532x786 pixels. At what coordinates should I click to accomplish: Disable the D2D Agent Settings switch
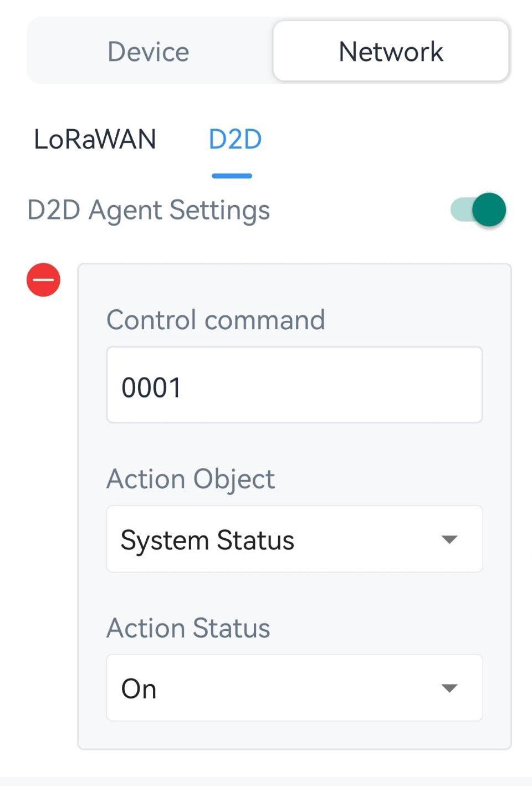click(x=478, y=210)
